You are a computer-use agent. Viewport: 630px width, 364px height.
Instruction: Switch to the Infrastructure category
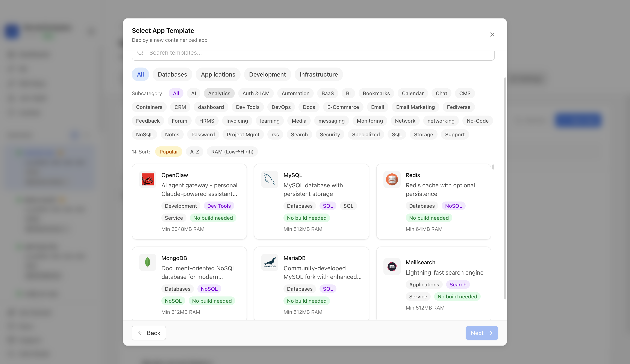(x=318, y=74)
